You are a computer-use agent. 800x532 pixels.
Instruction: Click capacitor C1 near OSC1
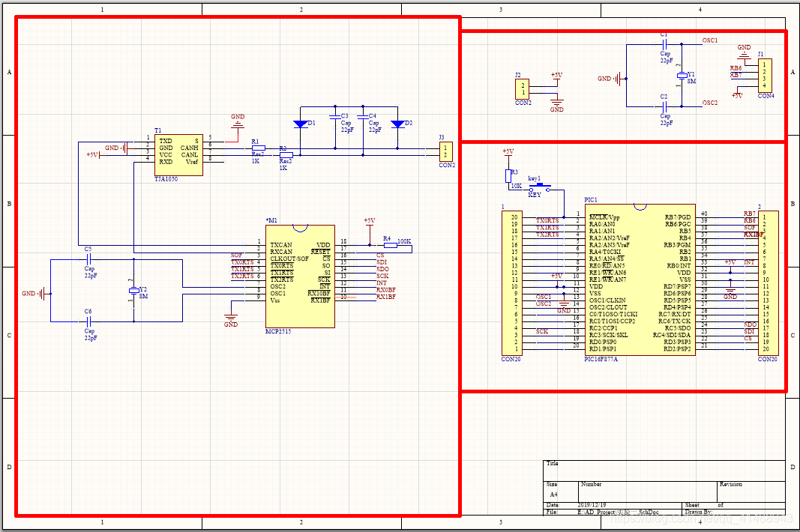tap(664, 44)
